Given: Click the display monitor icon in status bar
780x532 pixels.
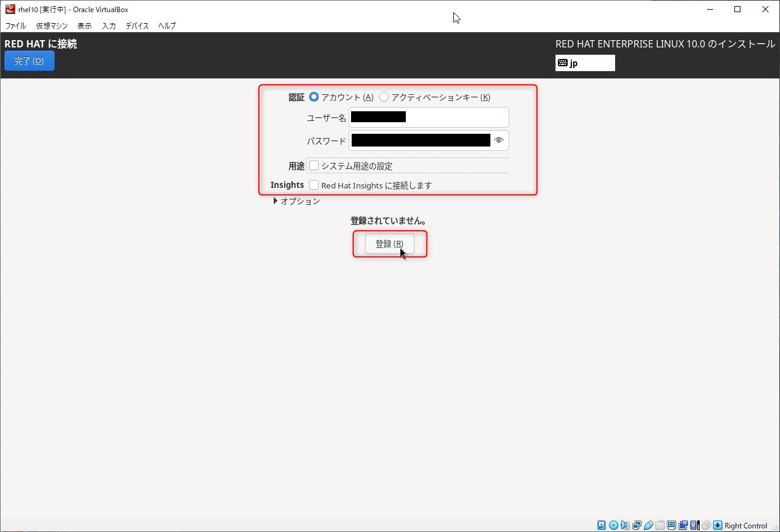Looking at the screenshot, I should [671, 525].
